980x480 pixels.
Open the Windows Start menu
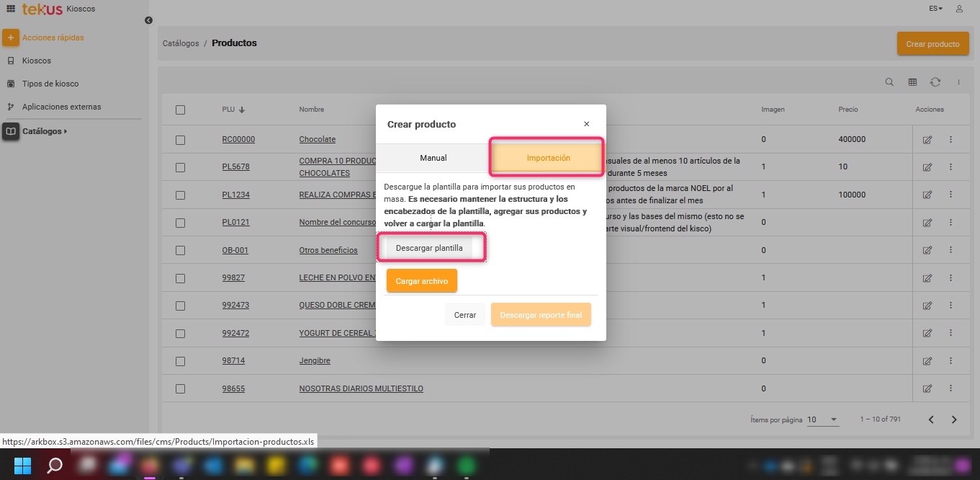[x=22, y=465]
